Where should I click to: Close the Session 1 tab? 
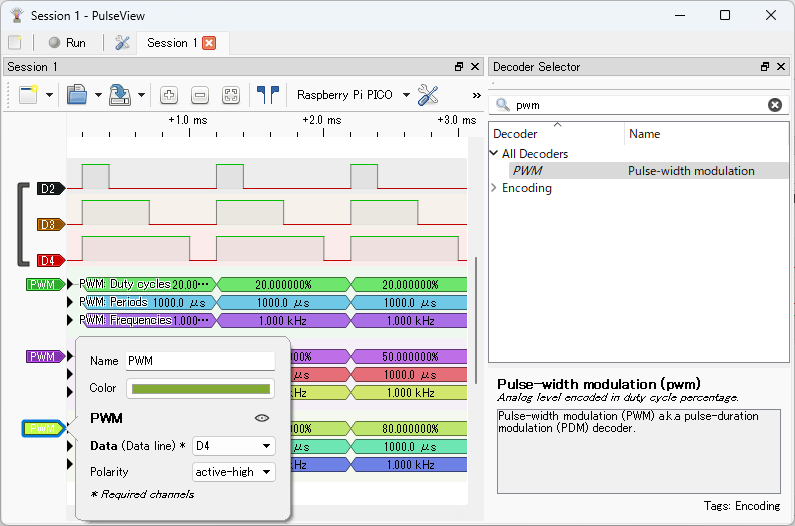209,43
